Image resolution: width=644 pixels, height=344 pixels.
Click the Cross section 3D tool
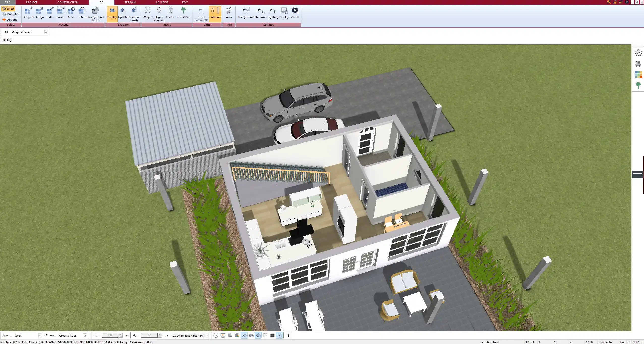click(201, 14)
